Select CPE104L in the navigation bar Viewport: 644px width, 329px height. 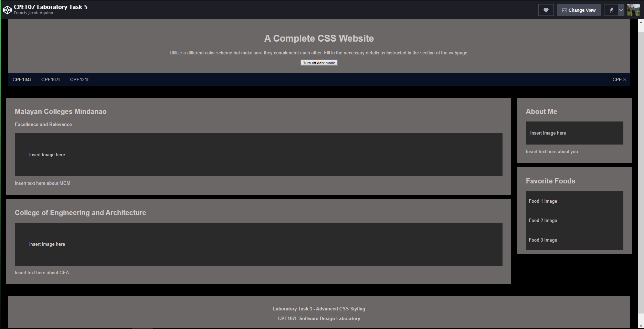22,79
